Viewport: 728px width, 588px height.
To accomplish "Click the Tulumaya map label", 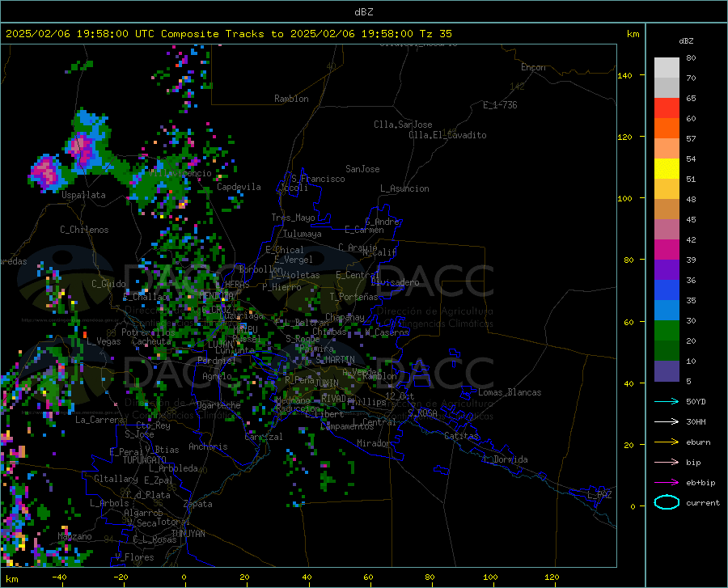I will coord(303,234).
